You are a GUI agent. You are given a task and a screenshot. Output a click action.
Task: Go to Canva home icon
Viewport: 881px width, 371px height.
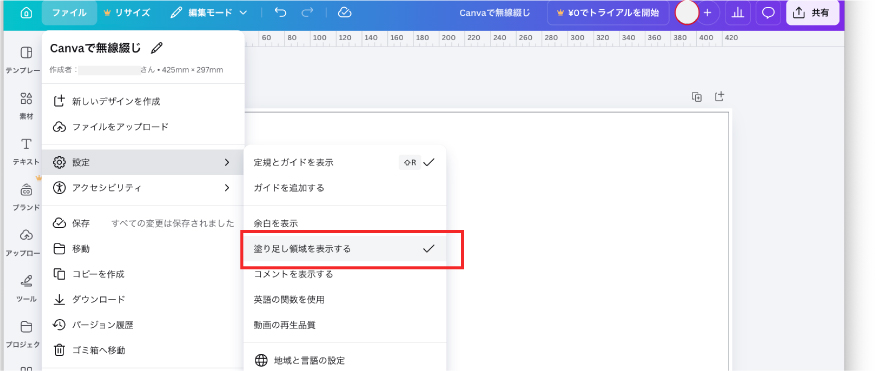26,13
